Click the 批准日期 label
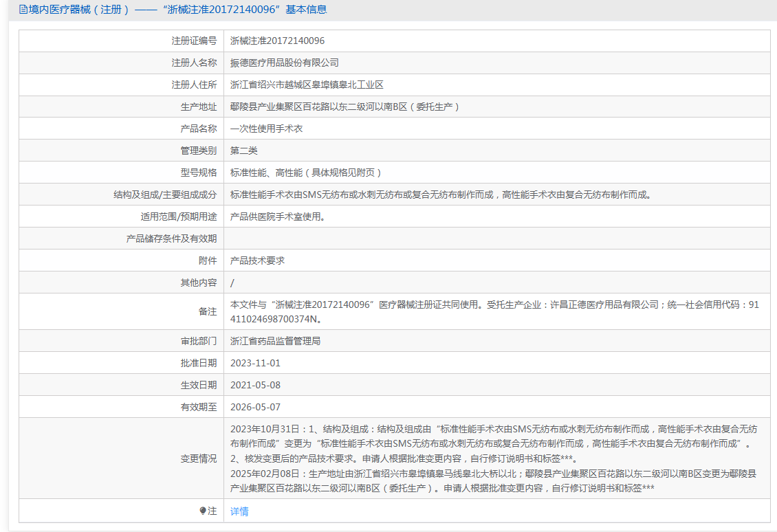The height and width of the screenshot is (532, 777). pos(199,363)
